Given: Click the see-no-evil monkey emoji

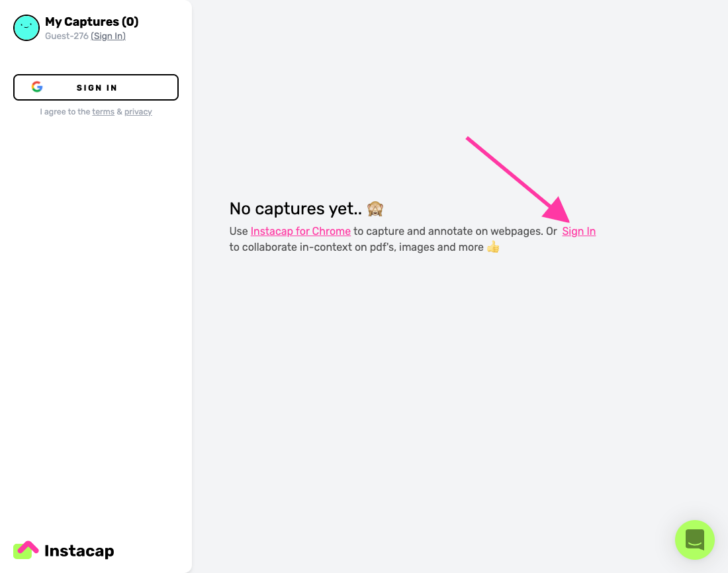Looking at the screenshot, I should [x=375, y=209].
